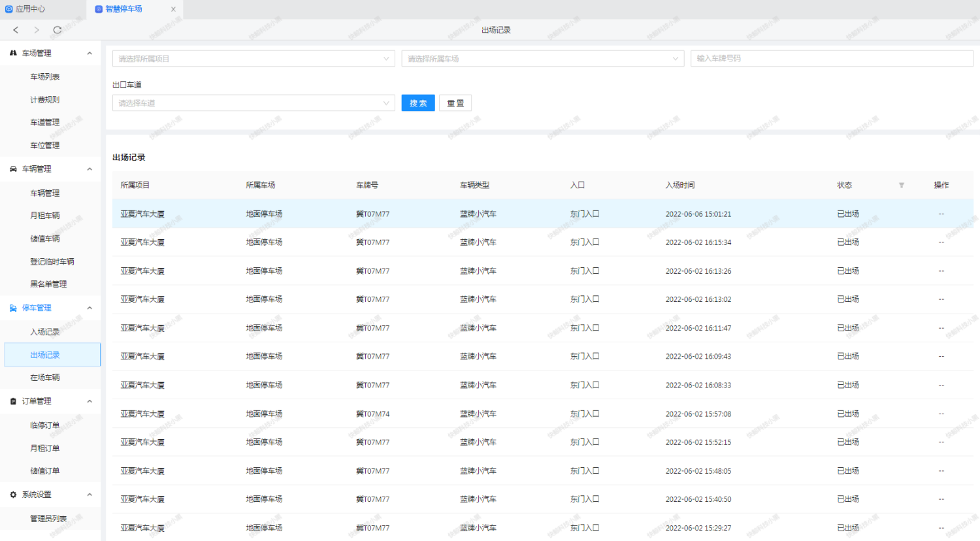Open the filter icon in 状态 column

point(902,186)
